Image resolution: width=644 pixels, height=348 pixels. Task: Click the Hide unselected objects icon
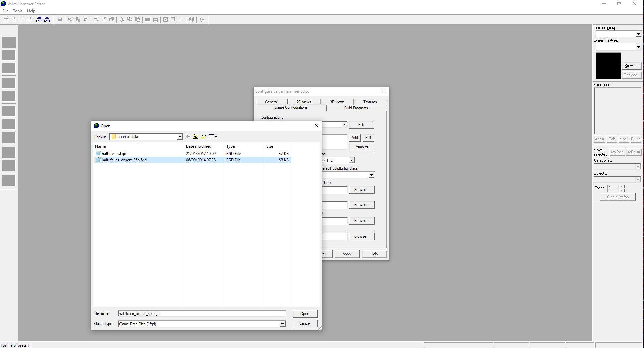[x=104, y=20]
